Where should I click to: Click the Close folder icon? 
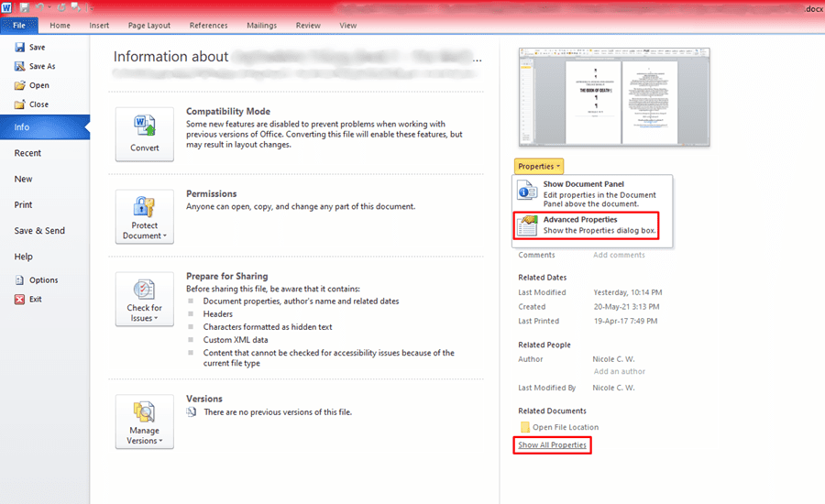pos(19,104)
